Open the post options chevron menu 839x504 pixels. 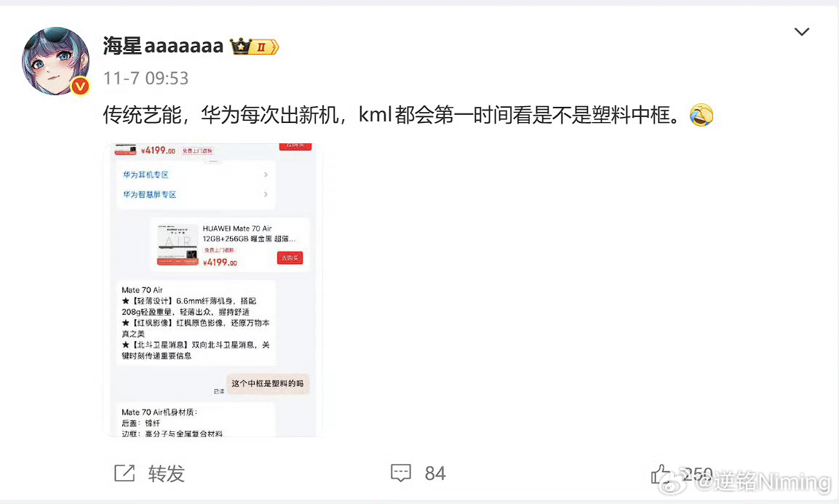tap(801, 32)
